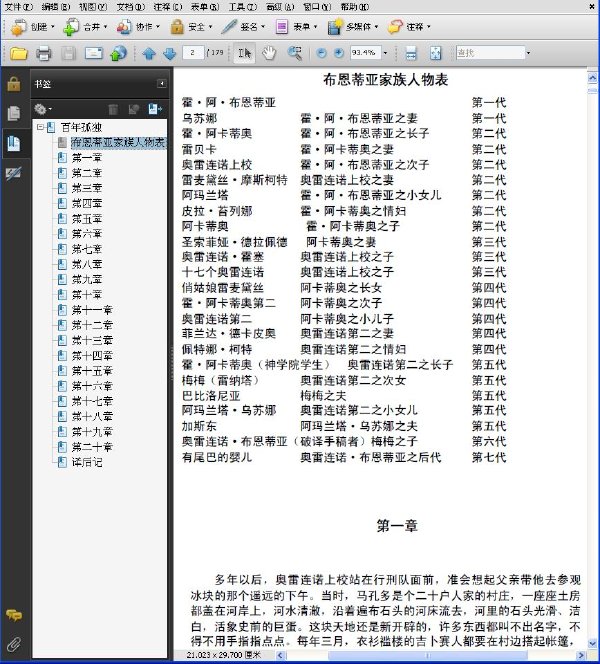Open the 编辑 menu
The width and height of the screenshot is (600, 664).
click(56, 7)
